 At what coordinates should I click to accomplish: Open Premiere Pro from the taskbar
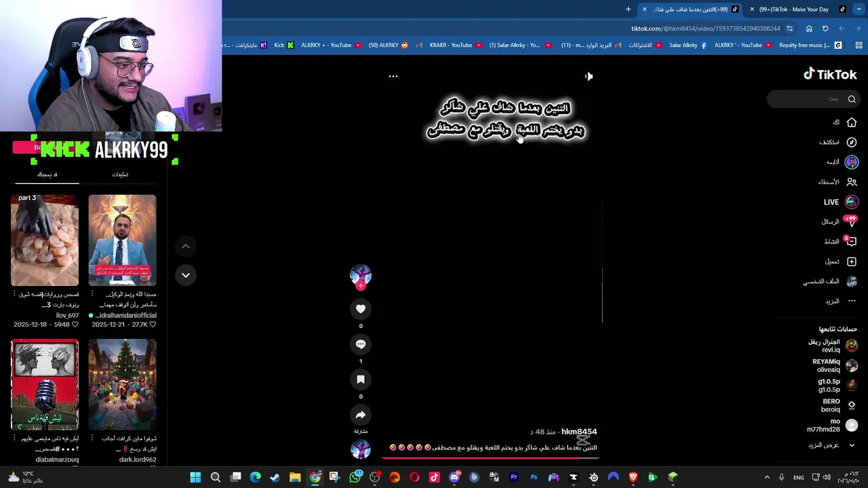514,477
